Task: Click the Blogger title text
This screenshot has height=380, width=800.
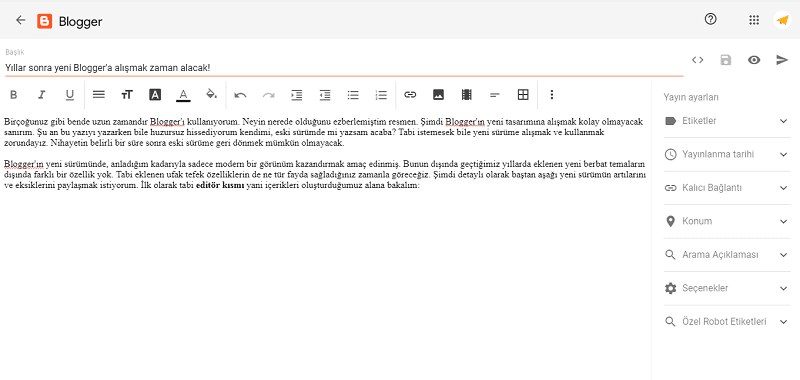Action: click(x=81, y=21)
